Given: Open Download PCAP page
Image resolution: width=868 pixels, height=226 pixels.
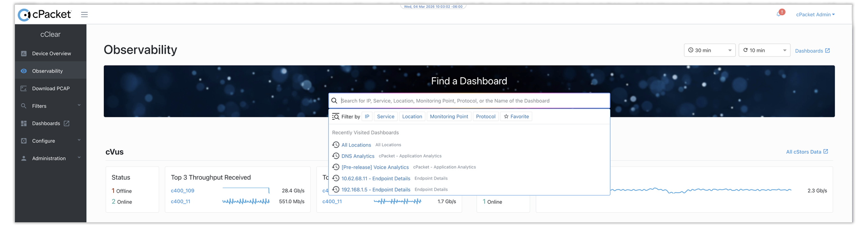Looking at the screenshot, I should (x=50, y=88).
